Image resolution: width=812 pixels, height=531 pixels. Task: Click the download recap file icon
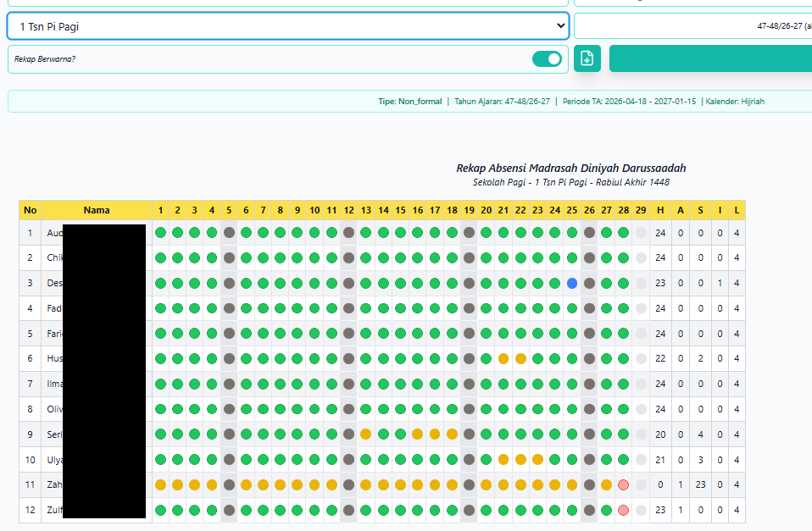point(587,58)
